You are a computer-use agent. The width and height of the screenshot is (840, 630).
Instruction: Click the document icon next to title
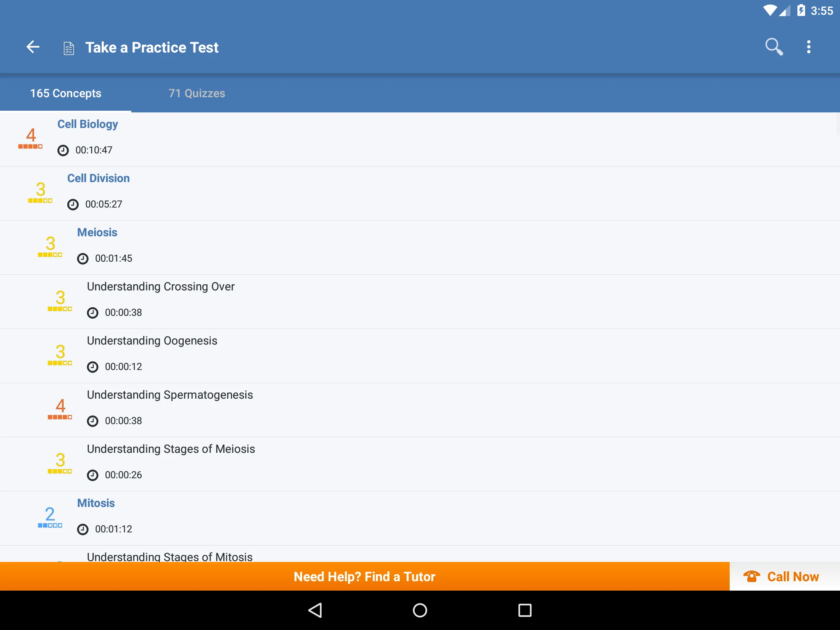pos(69,47)
